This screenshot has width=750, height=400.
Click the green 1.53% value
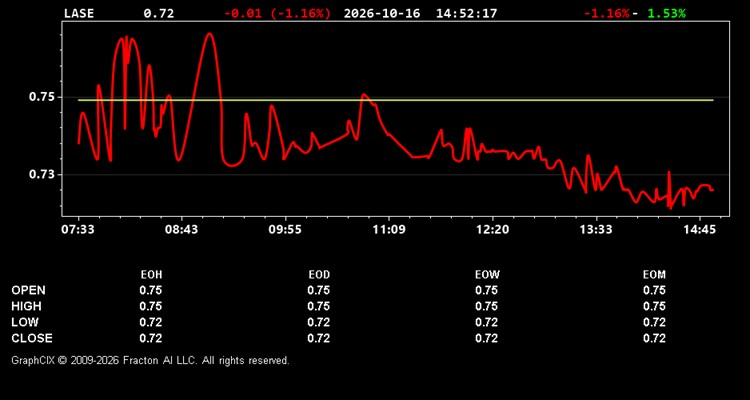click(667, 13)
